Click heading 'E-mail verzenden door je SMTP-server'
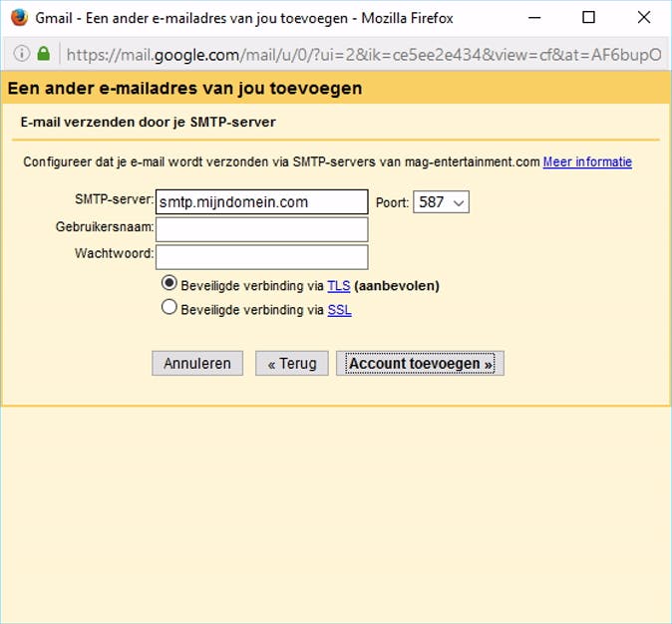 148,123
